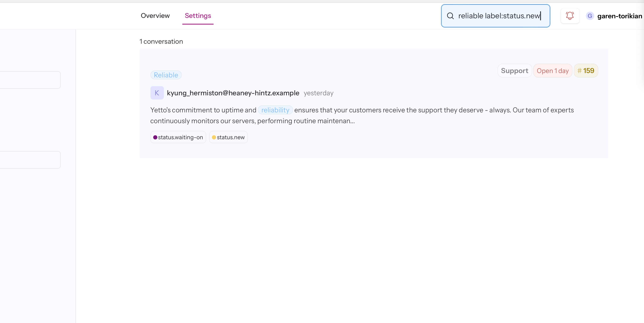
Task: Click the Open 1 day badge
Action: point(552,71)
